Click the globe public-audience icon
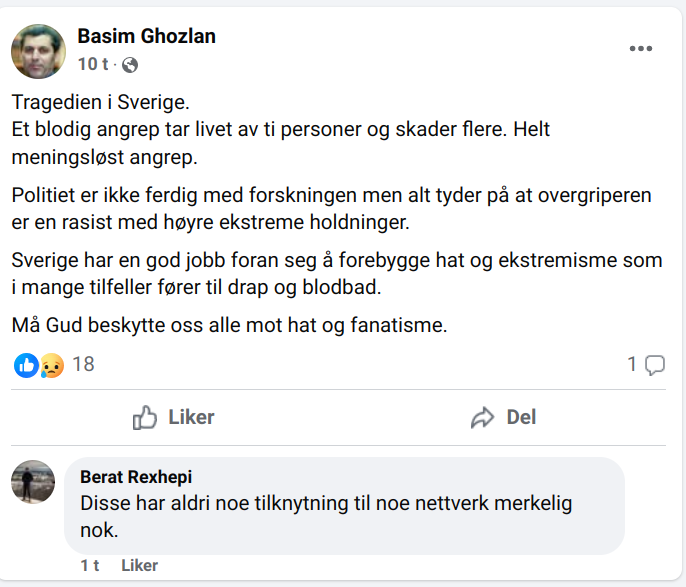This screenshot has height=587, width=686. [x=129, y=65]
